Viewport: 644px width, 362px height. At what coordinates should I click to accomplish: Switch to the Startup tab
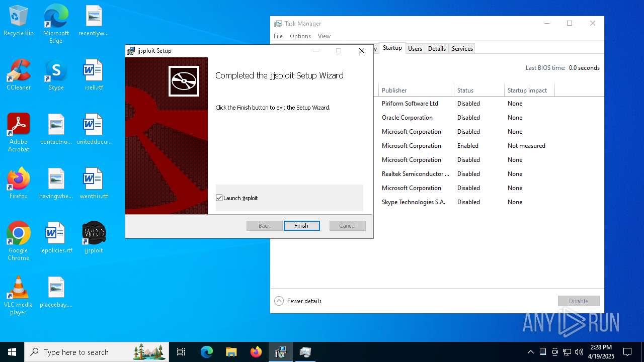pos(392,48)
